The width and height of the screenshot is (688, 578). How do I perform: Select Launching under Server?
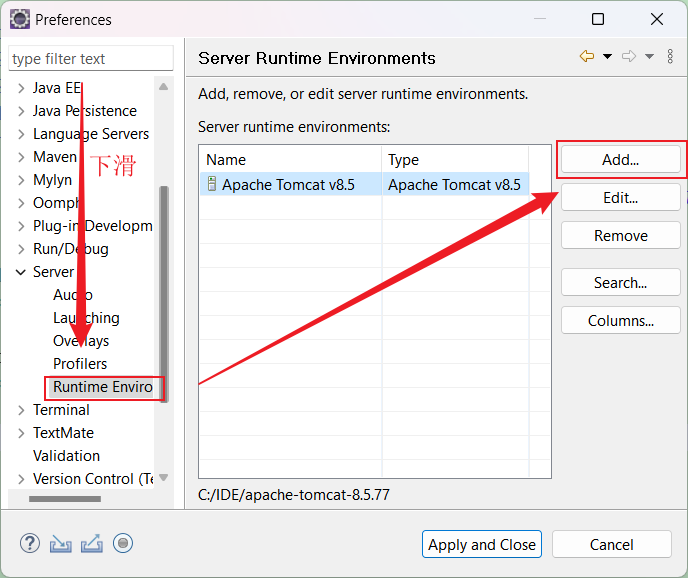[86, 318]
